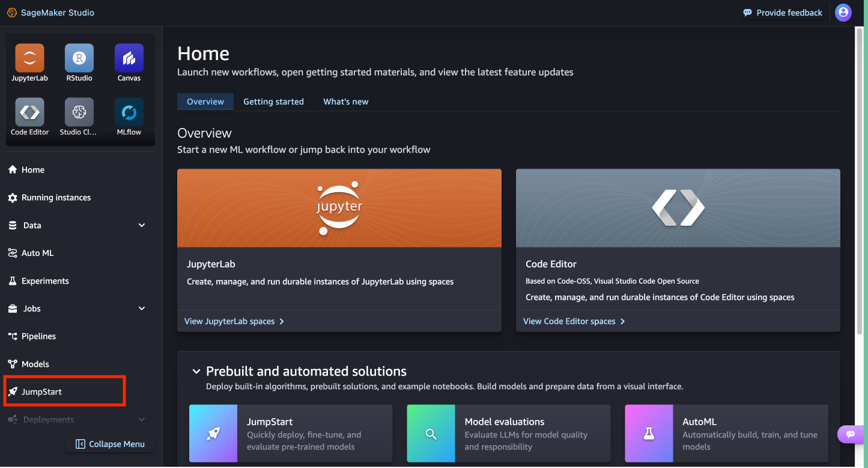Click the Collapse Menu button
This screenshot has height=468, width=868.
[111, 444]
